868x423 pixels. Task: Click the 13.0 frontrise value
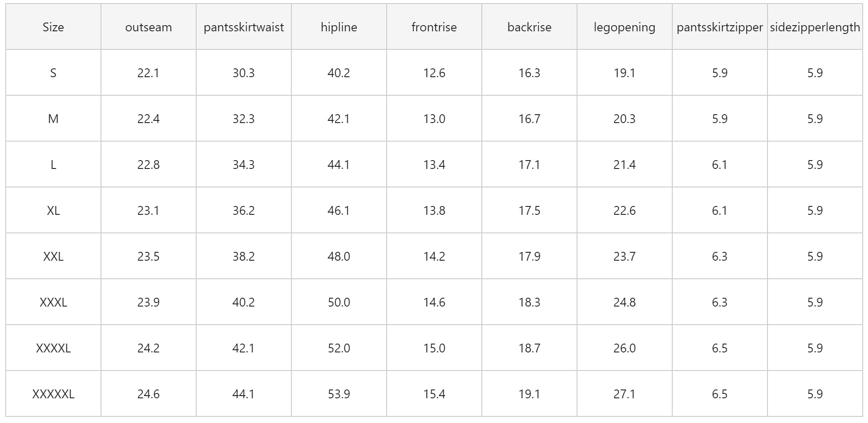434,119
